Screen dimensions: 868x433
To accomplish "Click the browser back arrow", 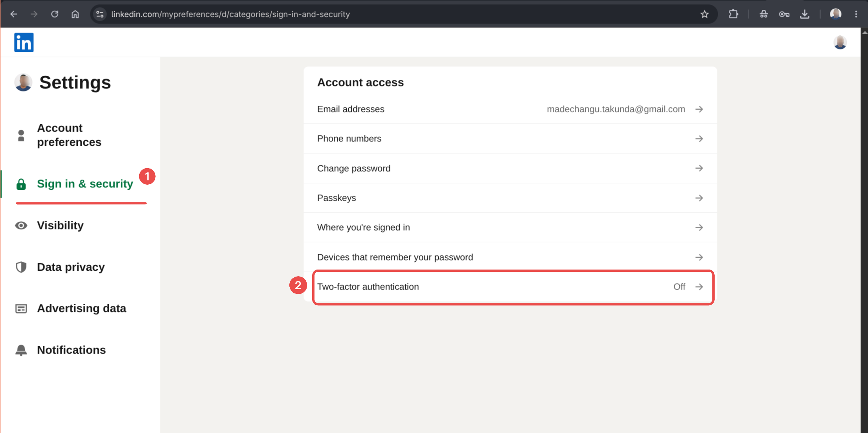I will tap(14, 14).
